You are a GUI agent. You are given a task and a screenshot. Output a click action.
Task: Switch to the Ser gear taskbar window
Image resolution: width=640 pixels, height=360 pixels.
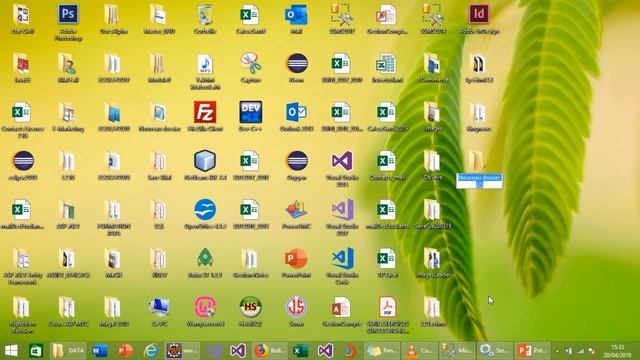click(x=494, y=351)
